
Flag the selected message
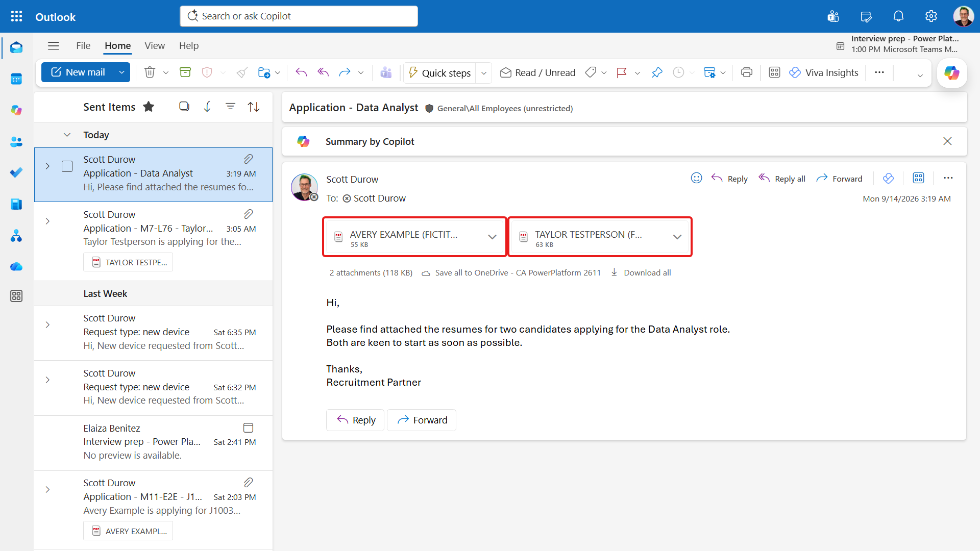pos(622,72)
